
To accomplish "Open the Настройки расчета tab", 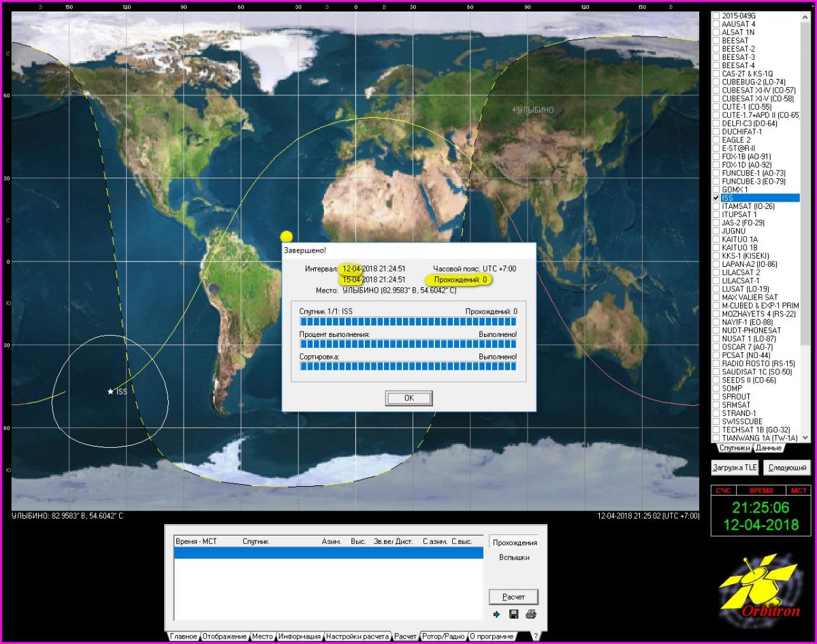I will pyautogui.click(x=357, y=637).
